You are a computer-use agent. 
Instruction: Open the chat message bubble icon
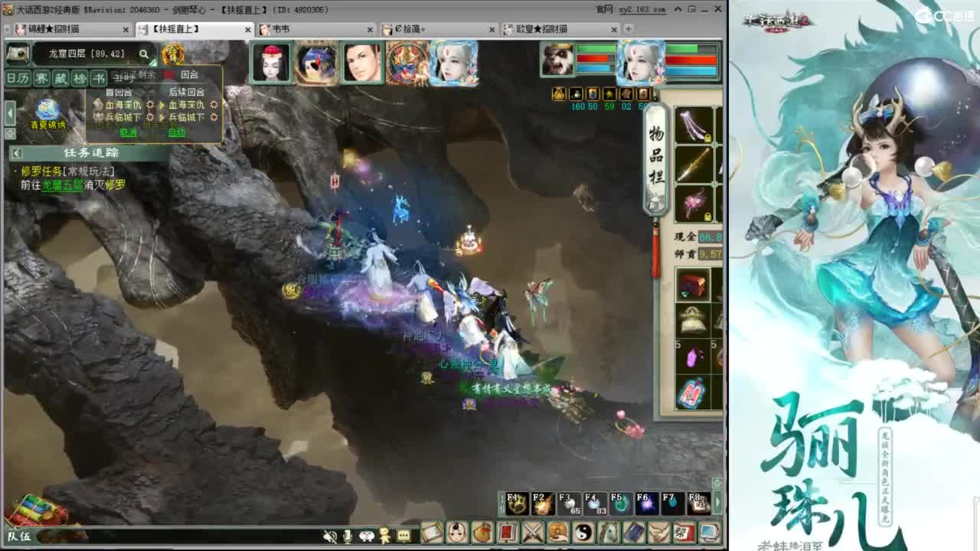[403, 536]
